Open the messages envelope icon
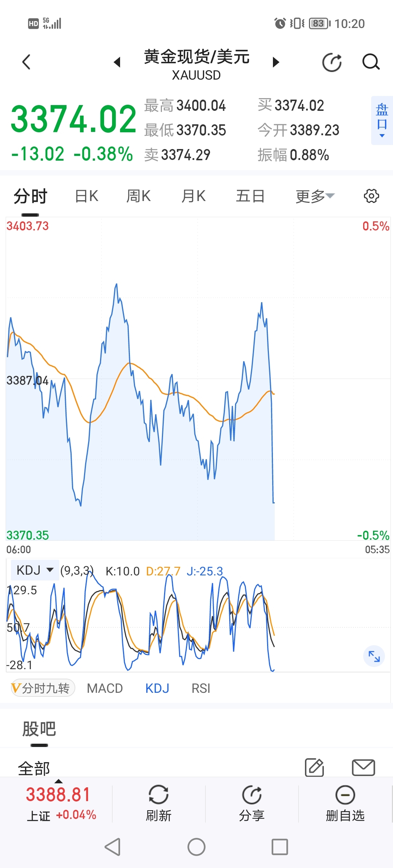 (x=363, y=767)
